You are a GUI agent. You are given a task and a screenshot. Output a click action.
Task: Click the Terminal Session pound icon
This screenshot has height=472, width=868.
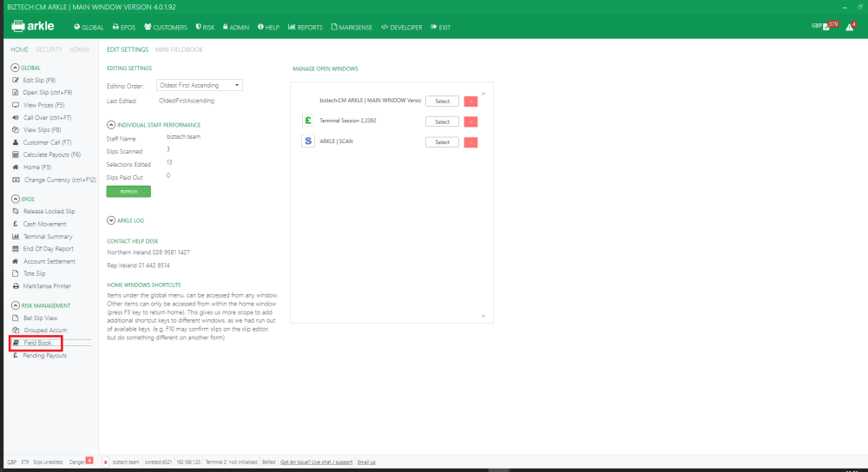click(308, 120)
